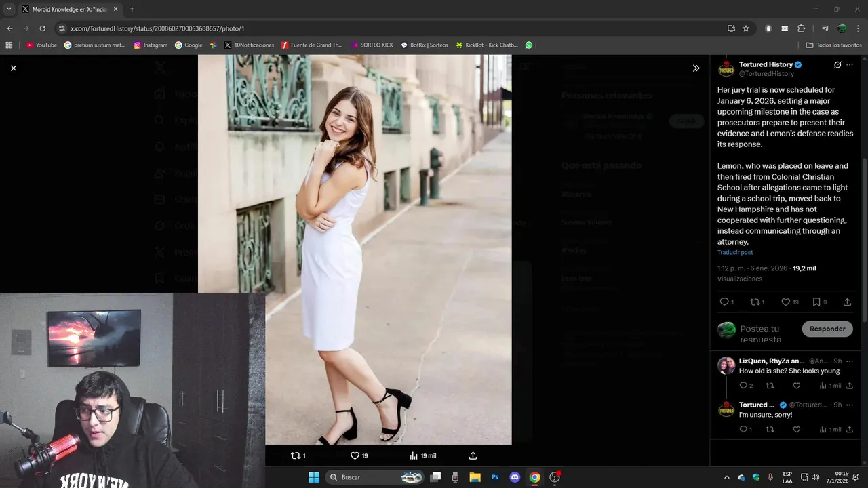Reload the current page

42,28
